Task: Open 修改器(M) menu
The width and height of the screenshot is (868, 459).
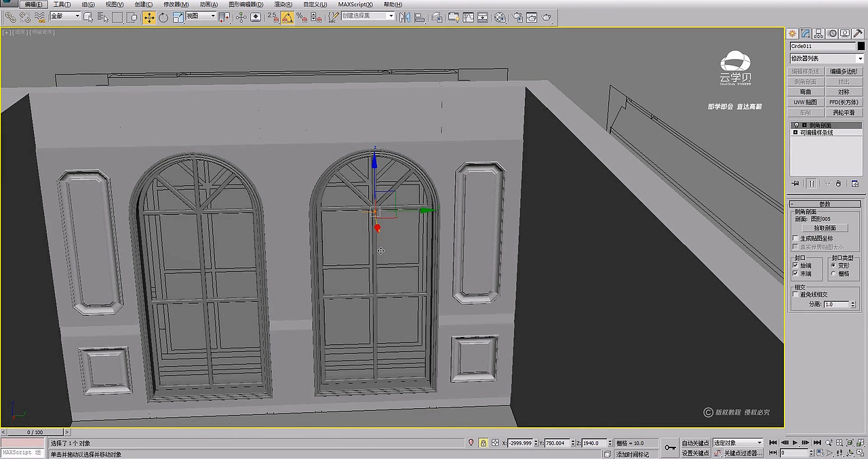Action: tap(176, 4)
